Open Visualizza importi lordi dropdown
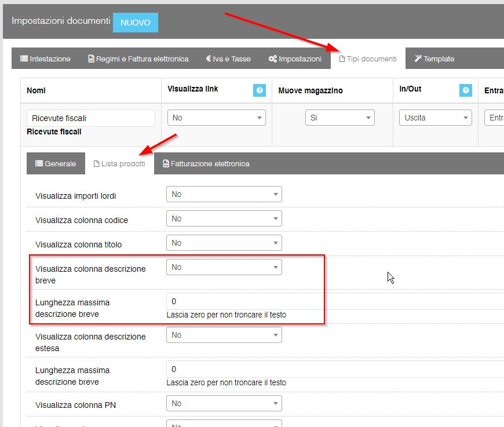This screenshot has width=504, height=427. click(224, 194)
